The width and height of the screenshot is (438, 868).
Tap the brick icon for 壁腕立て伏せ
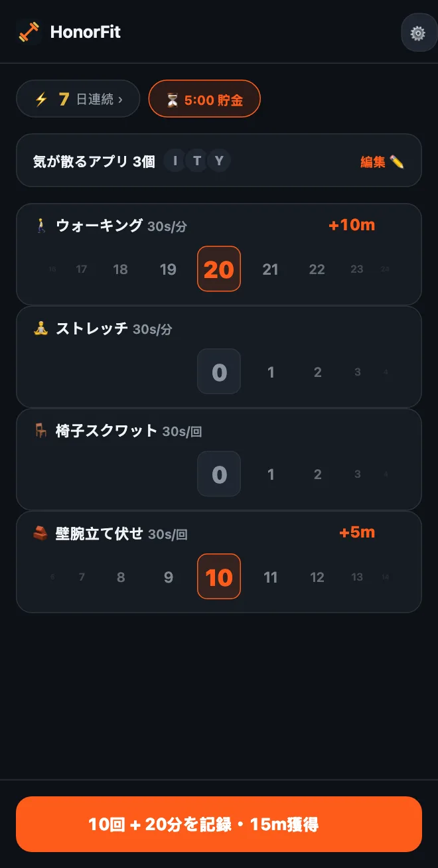41,534
